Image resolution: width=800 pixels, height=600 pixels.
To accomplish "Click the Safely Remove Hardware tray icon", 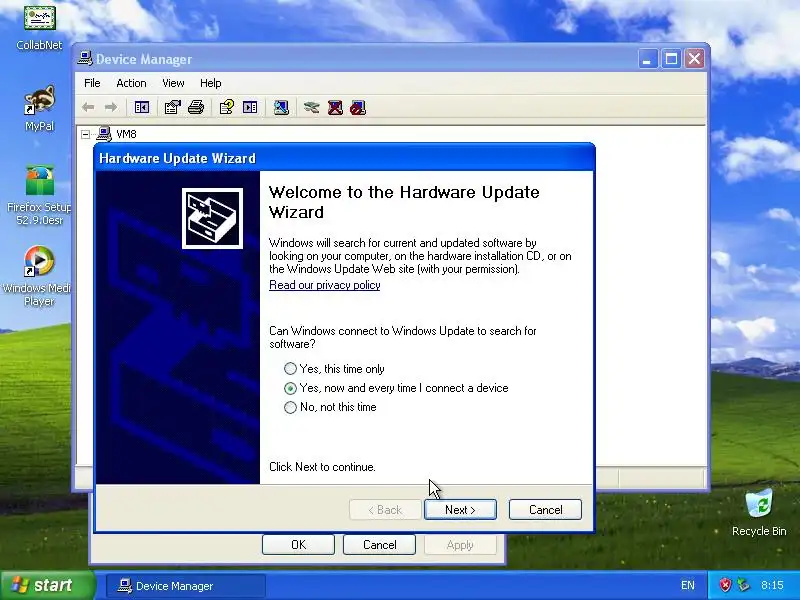I will (744, 585).
